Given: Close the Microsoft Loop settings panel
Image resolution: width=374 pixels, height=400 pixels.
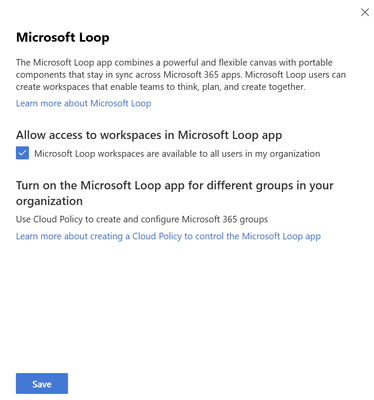Looking at the screenshot, I should (x=365, y=12).
